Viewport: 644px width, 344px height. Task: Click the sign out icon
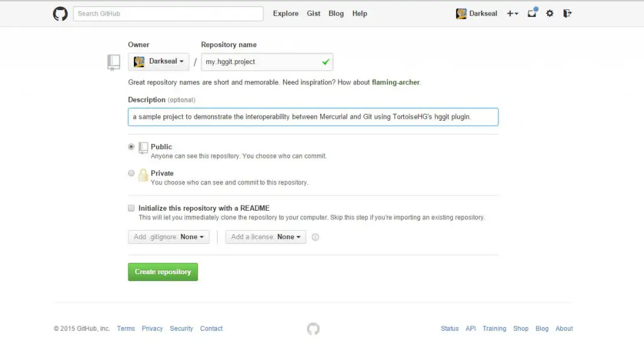(567, 14)
